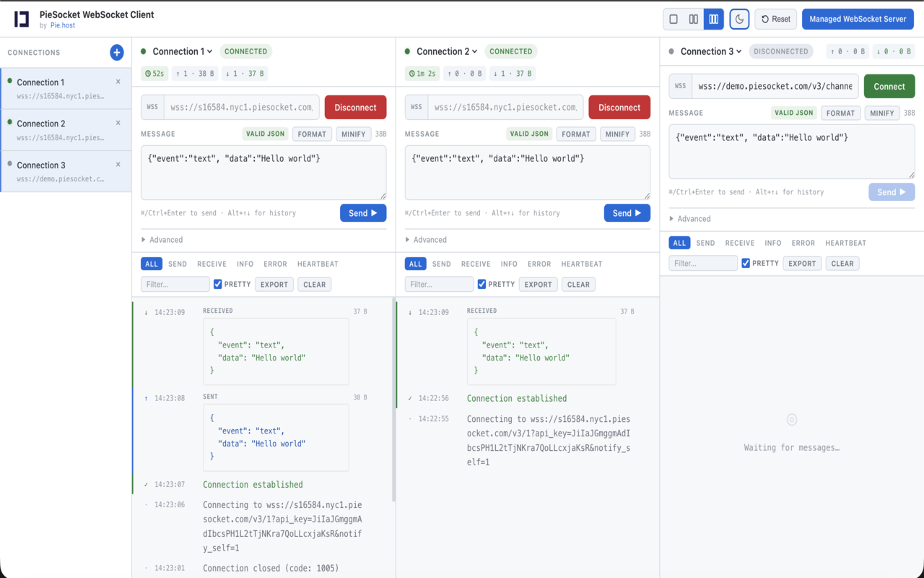The image size is (924, 578).
Task: Minify JSON in Connection 2
Action: (x=618, y=134)
